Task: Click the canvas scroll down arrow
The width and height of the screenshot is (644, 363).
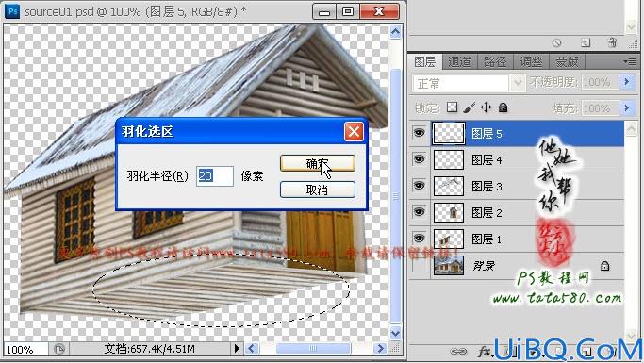Action: tap(395, 333)
